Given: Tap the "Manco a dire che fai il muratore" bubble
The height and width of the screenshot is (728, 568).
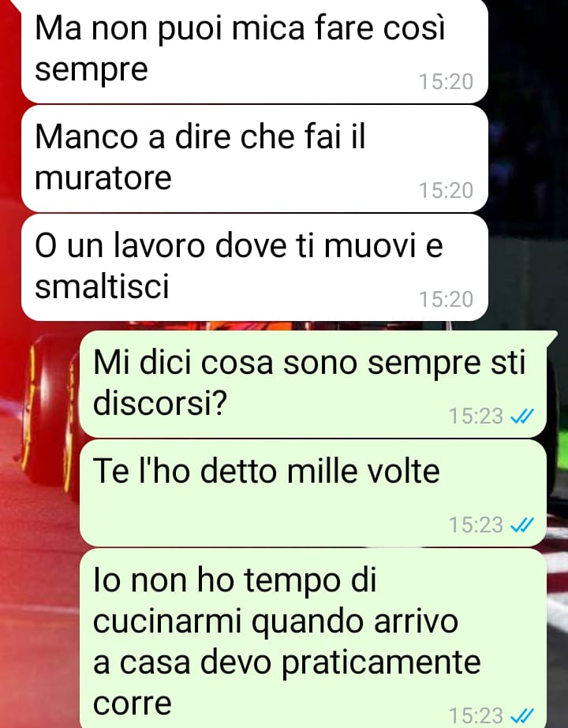Looking at the screenshot, I should pos(255,159).
